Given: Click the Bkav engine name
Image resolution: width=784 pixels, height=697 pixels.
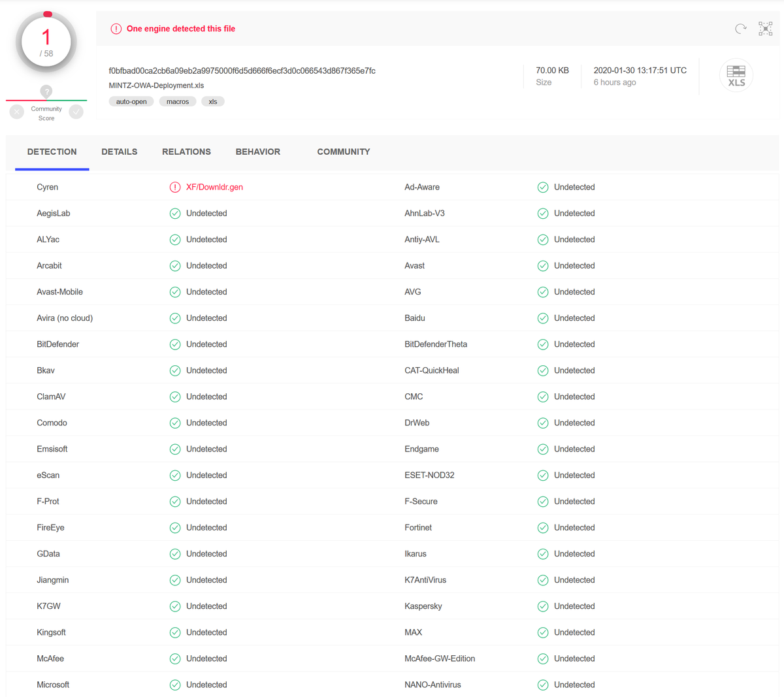Looking at the screenshot, I should tap(46, 370).
